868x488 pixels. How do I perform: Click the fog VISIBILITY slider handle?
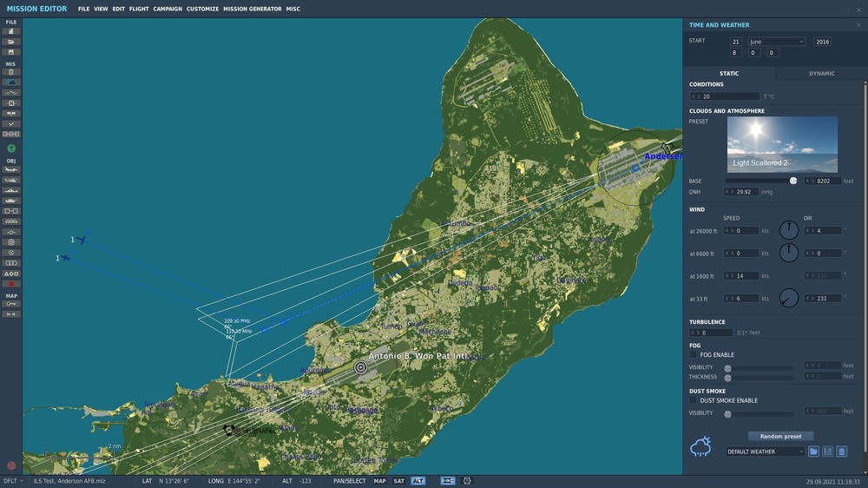tap(728, 368)
